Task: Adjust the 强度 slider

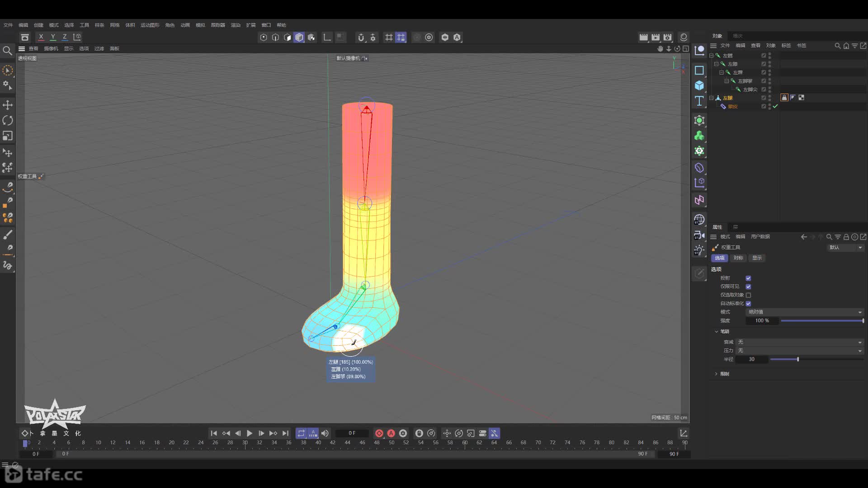Action: click(822, 321)
